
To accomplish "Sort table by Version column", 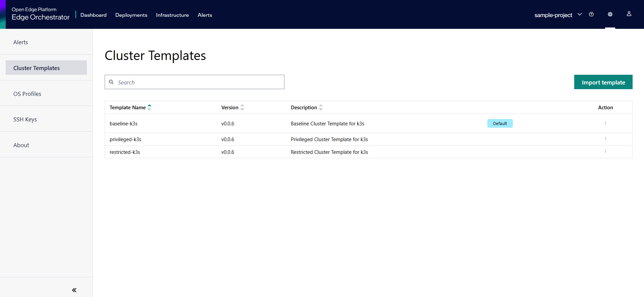I will [242, 107].
